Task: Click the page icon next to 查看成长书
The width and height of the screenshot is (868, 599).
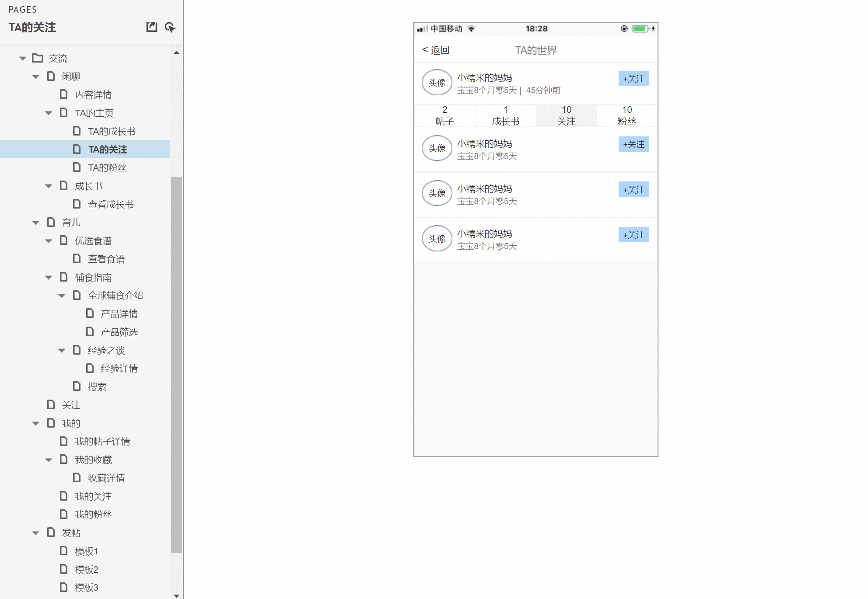Action: tap(77, 204)
